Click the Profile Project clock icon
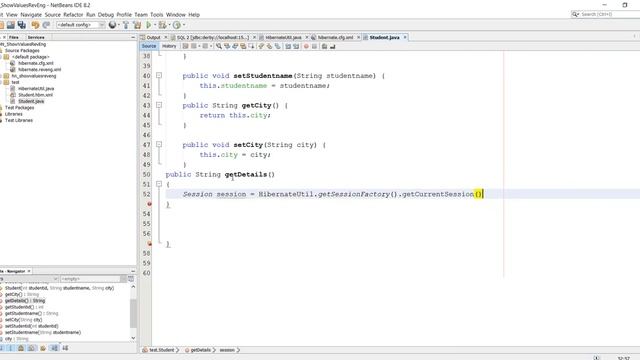This screenshot has width=640, height=360. click(177, 25)
